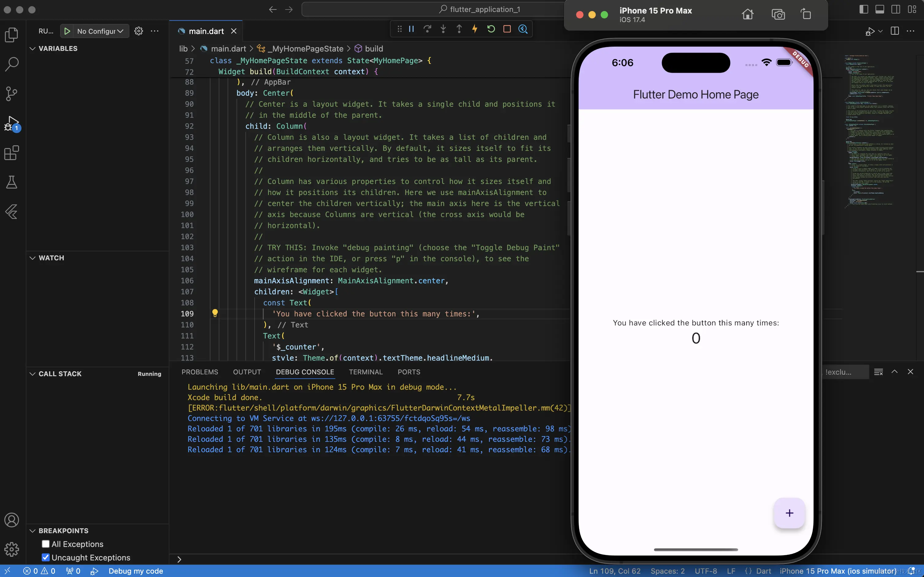Pause execution in the debug toolbar
This screenshot has width=924, height=577.
tap(411, 29)
